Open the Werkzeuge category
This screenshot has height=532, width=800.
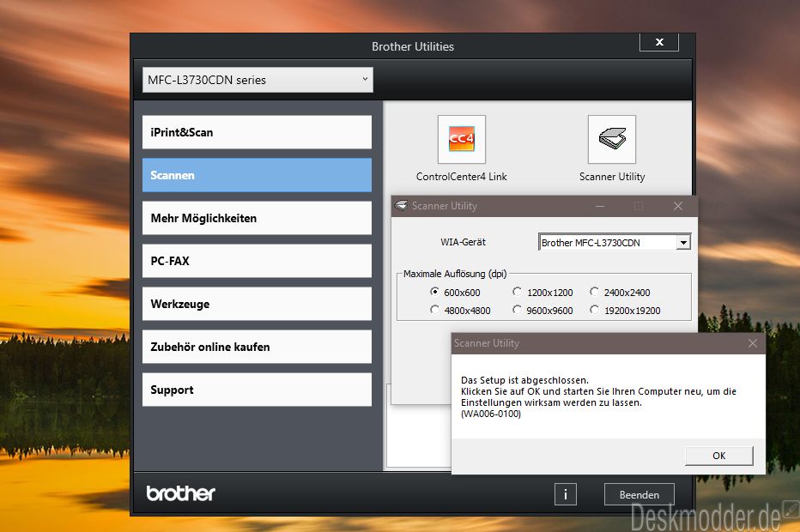[257, 304]
